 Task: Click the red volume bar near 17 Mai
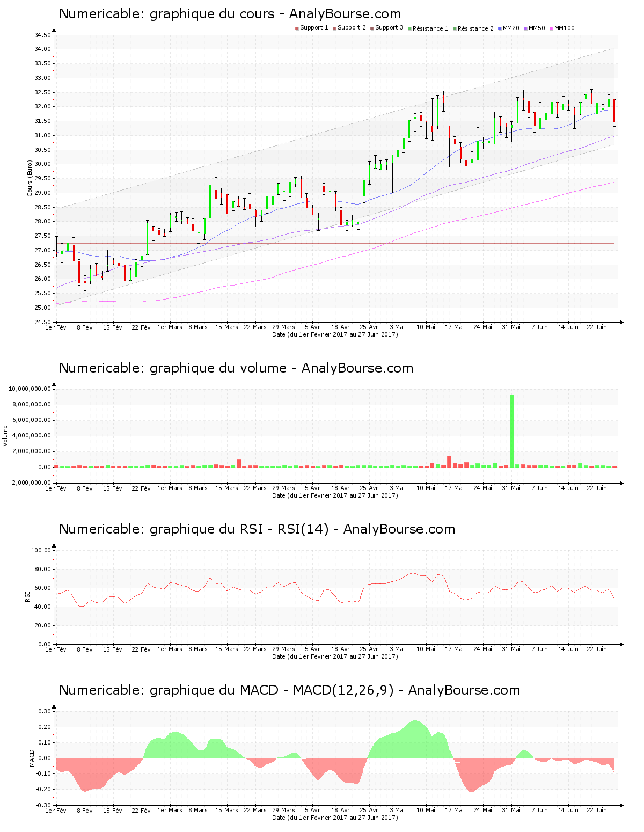click(449, 462)
